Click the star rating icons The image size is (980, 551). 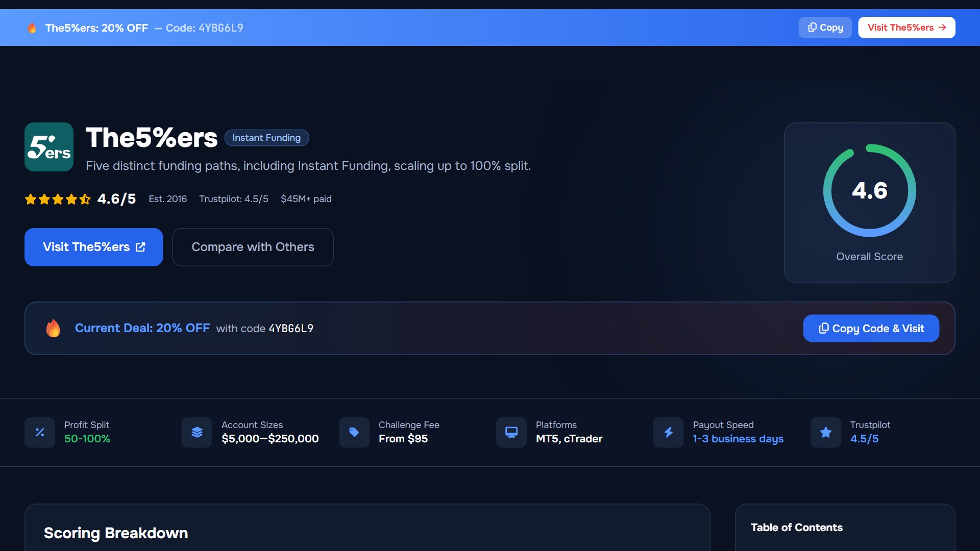tap(58, 199)
